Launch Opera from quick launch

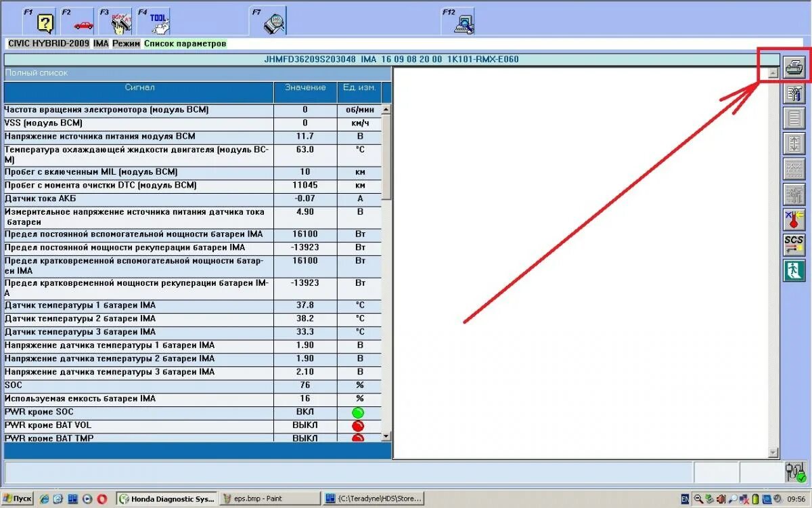(102, 499)
